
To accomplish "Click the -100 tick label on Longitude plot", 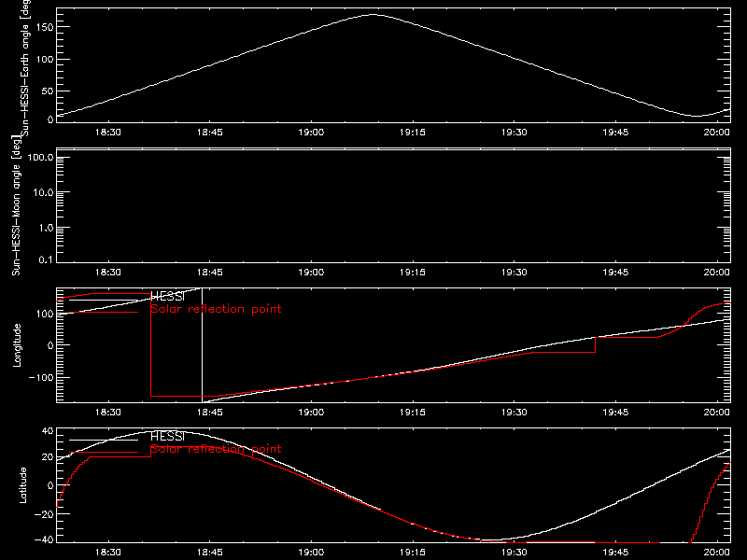I will tap(41, 377).
